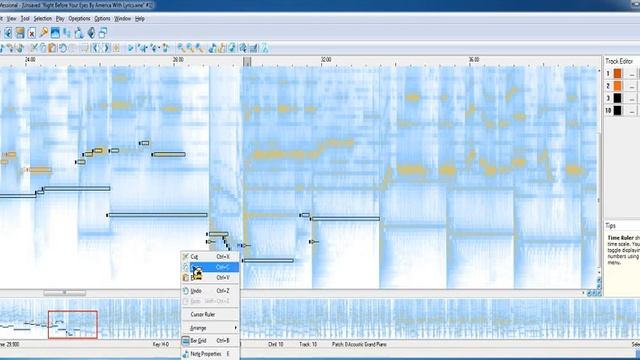
Task: Click the 36:00 mark on the time ruler
Action: [x=473, y=60]
